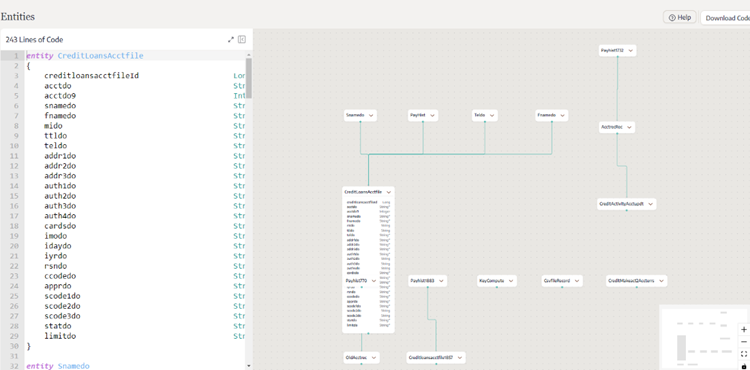
Task: Click the 'creditloansacctfileId' code line
Action: pos(91,76)
